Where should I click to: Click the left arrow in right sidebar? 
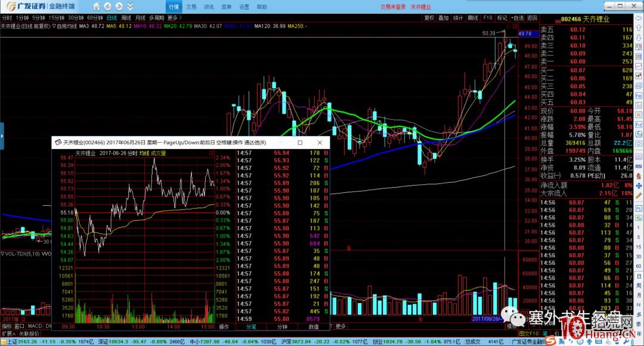pos(639,19)
